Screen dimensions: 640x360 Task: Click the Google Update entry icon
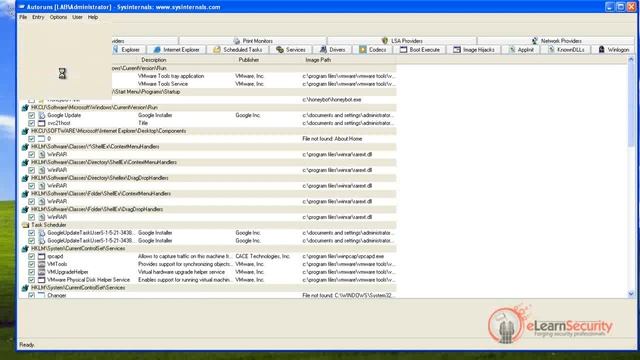pos(42,116)
